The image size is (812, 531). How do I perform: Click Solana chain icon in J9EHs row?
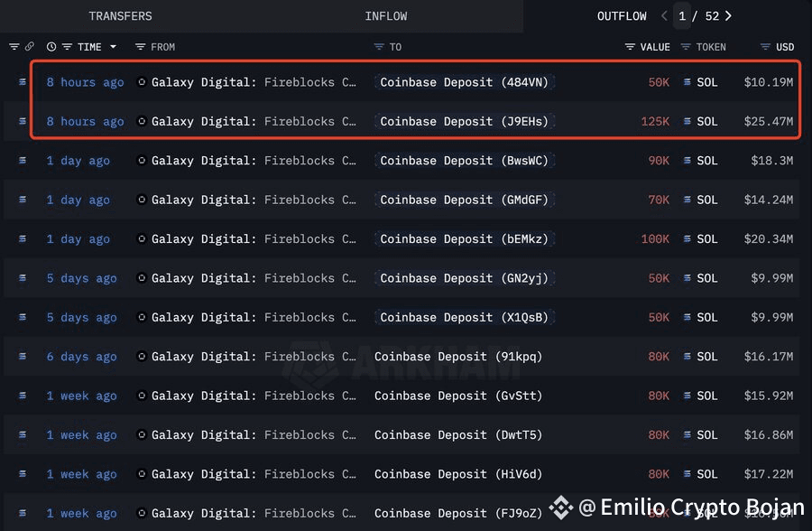(x=23, y=121)
